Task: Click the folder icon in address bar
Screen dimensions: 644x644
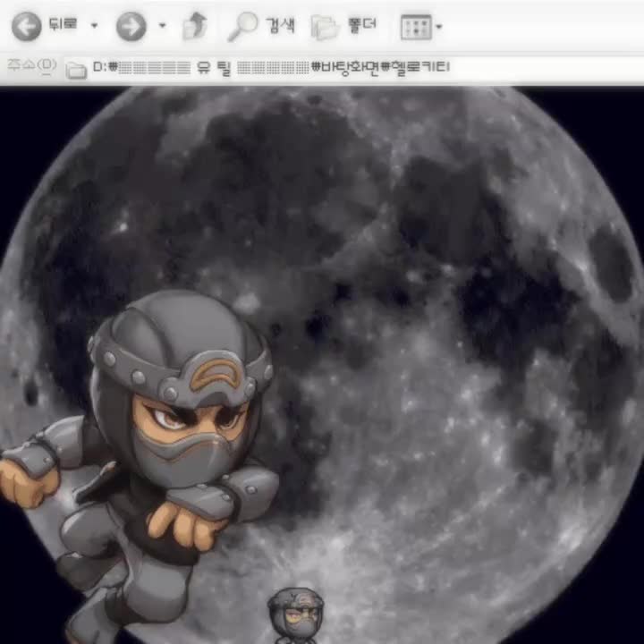Action: [76, 70]
